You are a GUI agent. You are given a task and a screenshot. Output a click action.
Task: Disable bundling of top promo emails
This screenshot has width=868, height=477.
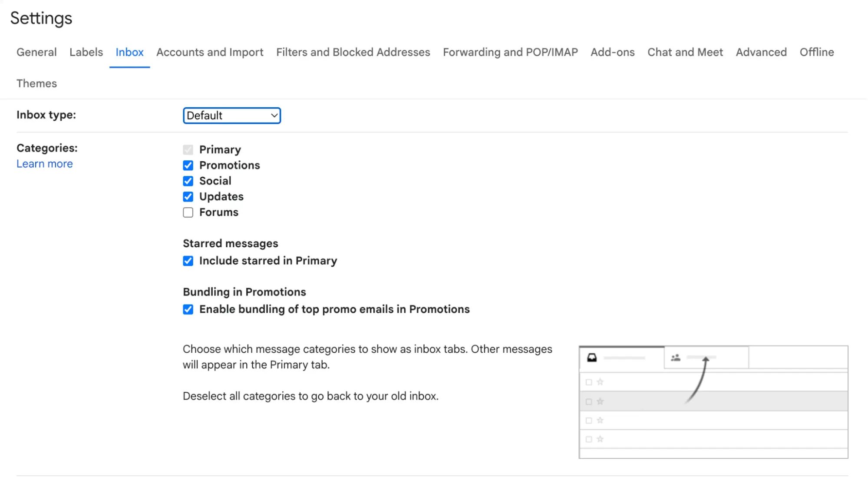(x=188, y=309)
